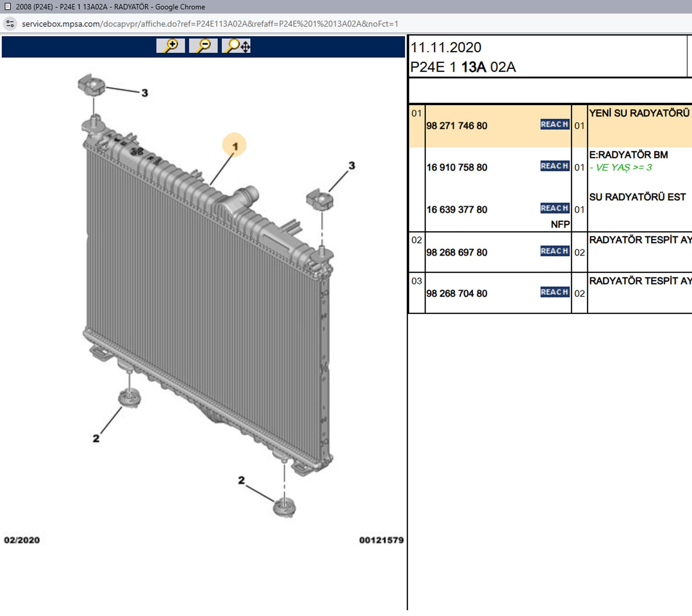Screen dimensions: 692x616
Task: Click REACH badge for part 98 268 704 80
Action: point(554,292)
